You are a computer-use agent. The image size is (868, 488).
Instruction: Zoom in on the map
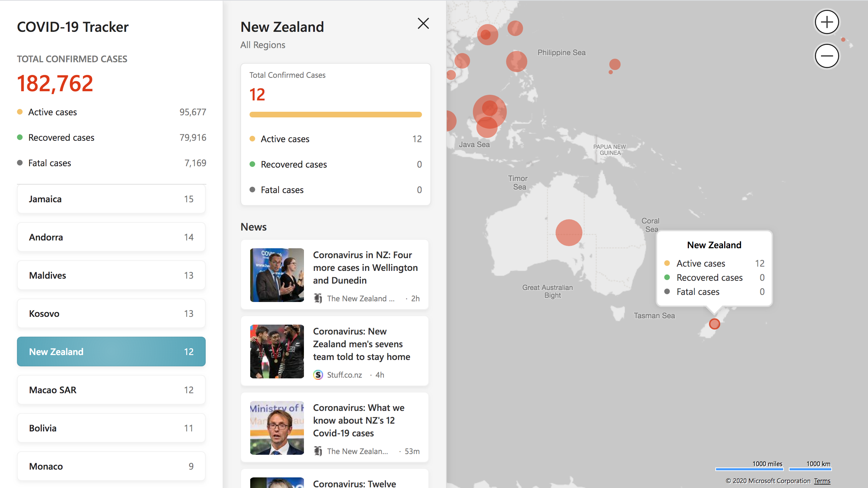coord(827,23)
